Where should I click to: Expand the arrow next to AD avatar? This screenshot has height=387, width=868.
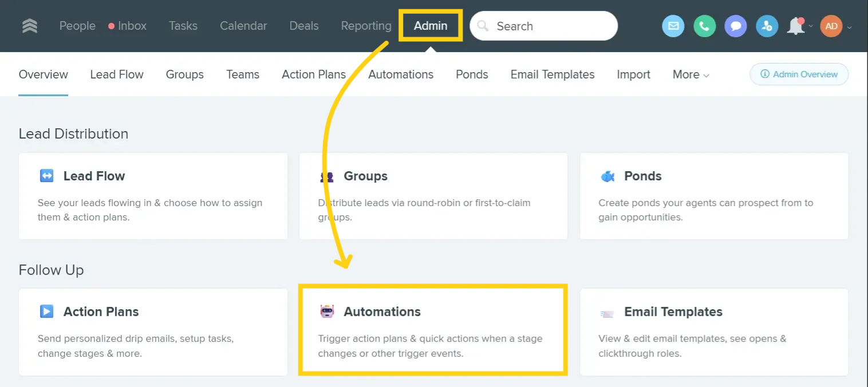point(849,27)
